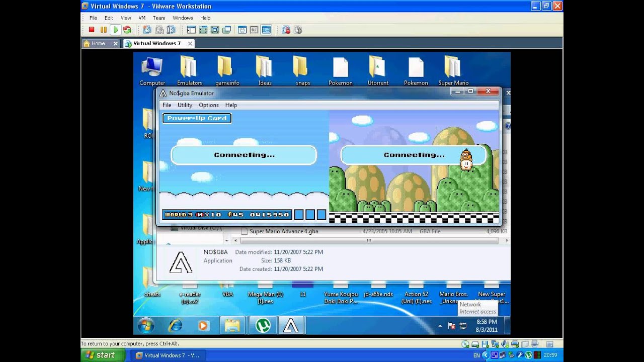
Task: Open the Emulators folder on the desktop
Action: (189, 71)
